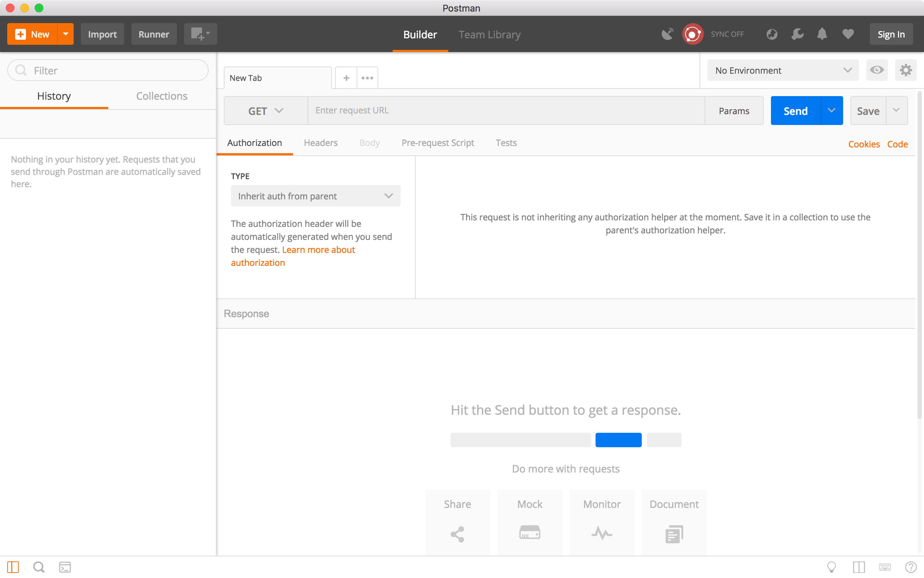Click the blue Send button
Screen dimensions: 924x578
(796, 111)
